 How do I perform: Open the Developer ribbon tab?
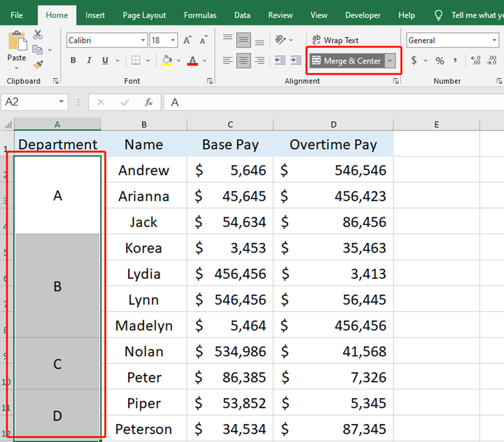pyautogui.click(x=362, y=15)
